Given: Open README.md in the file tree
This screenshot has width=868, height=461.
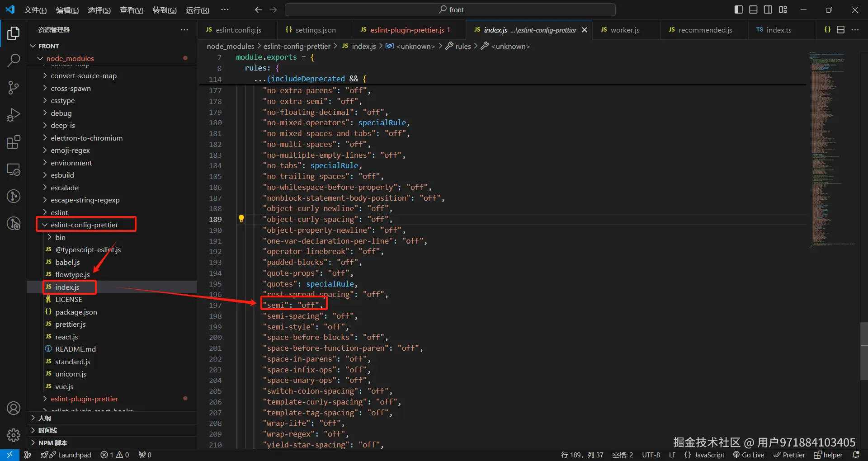Looking at the screenshot, I should coord(112,349).
